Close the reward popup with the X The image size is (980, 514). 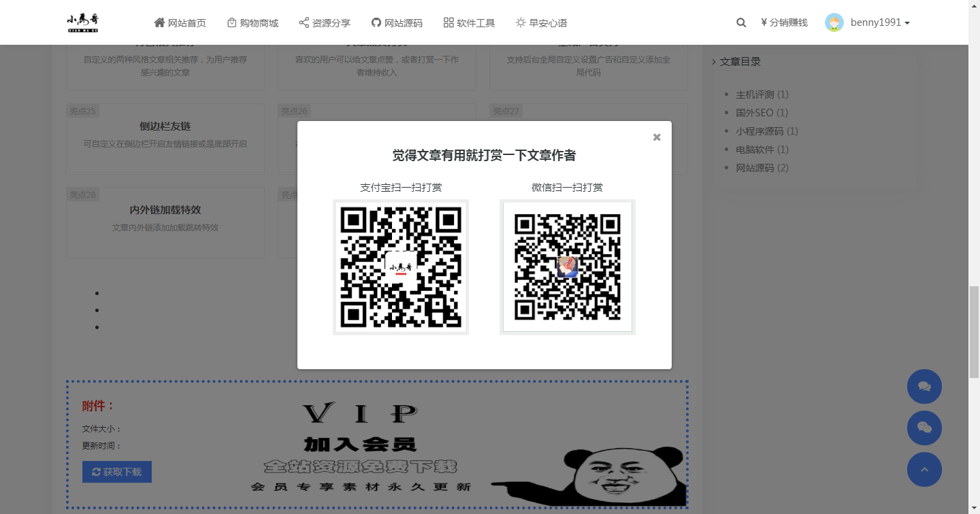coord(657,137)
